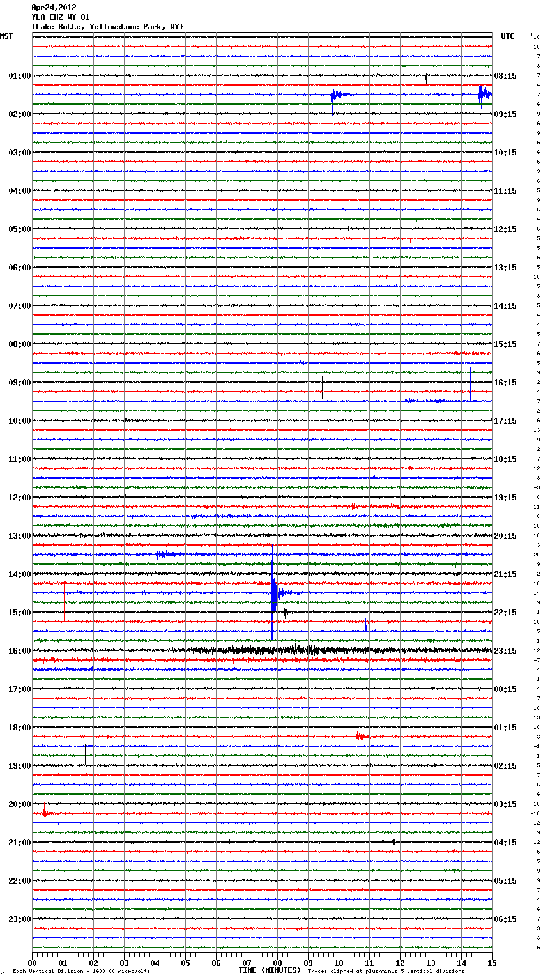Select the 16:00 MST time label
This screenshot has width=543, height=980.
19,651
